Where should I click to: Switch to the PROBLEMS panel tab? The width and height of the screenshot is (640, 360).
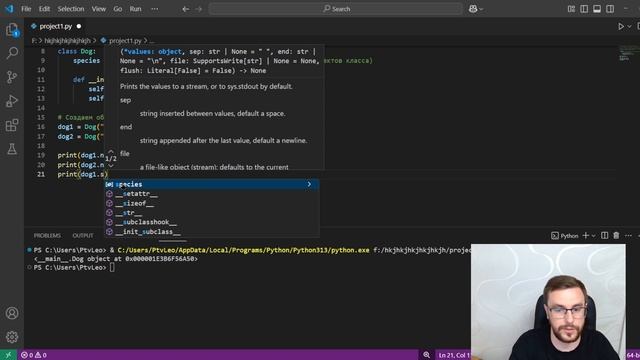pos(47,236)
